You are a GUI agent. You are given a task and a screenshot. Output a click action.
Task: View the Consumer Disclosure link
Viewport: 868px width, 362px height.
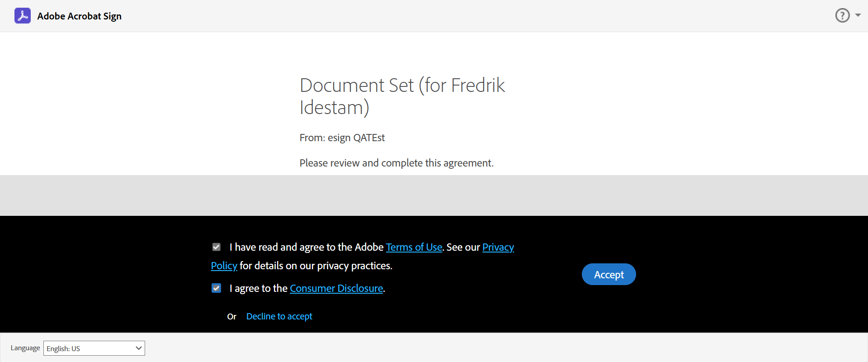[336, 288]
